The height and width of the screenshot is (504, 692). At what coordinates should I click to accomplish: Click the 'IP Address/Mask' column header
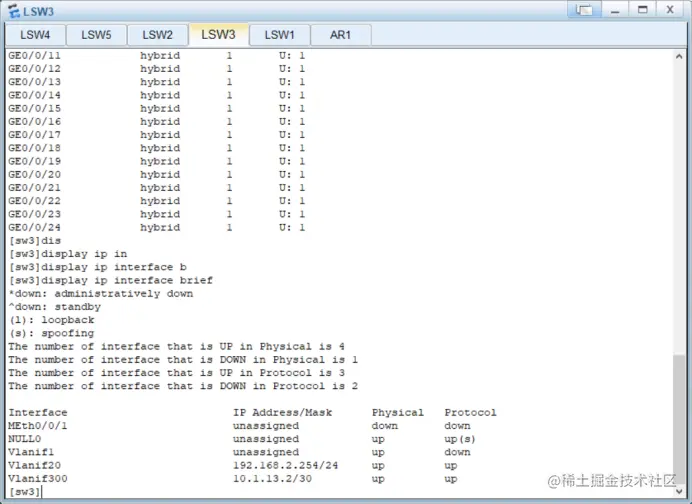click(x=283, y=413)
